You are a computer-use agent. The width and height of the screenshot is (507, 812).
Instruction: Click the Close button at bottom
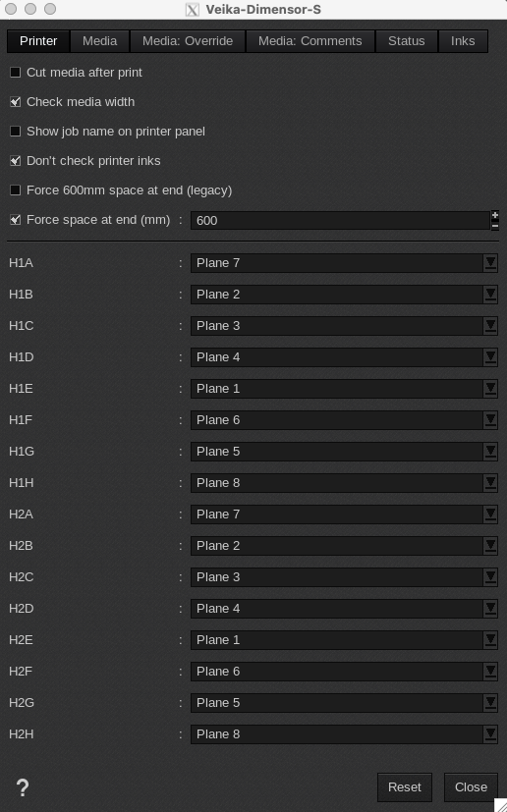[471, 787]
